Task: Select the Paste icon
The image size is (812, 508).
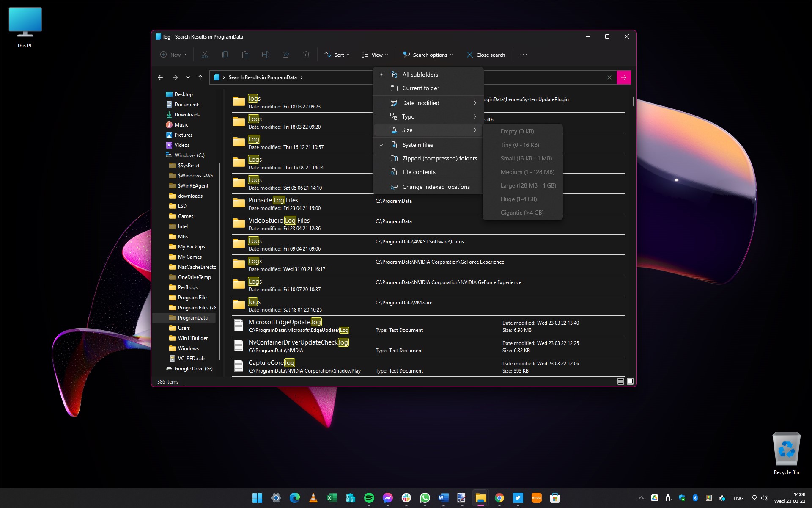Action: pyautogui.click(x=245, y=55)
